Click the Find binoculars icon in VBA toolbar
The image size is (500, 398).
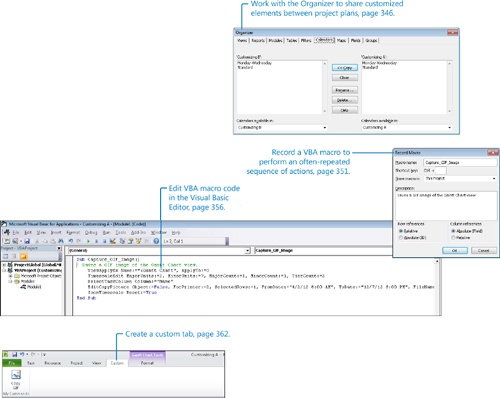pyautogui.click(x=61, y=241)
